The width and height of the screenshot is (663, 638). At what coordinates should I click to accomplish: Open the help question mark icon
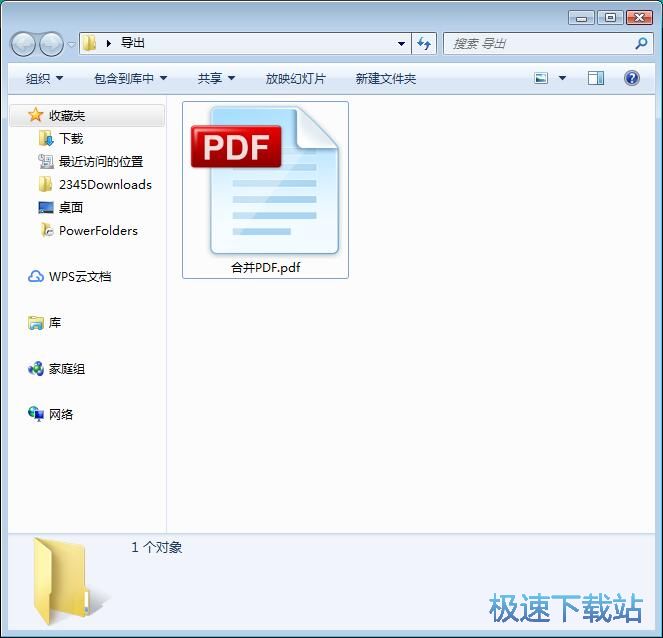point(632,78)
